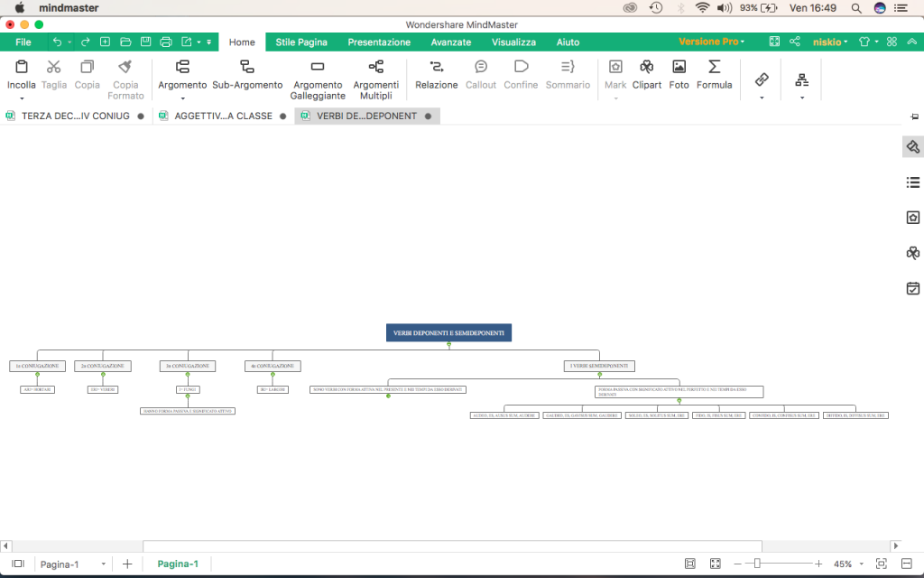Click the zoom slider handle
The image size is (924, 578).
click(757, 564)
